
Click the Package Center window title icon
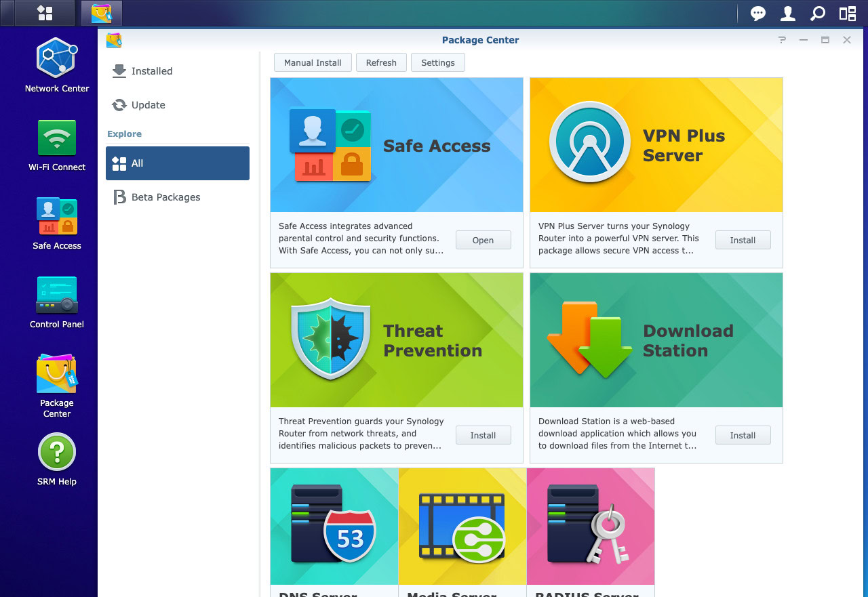(x=114, y=40)
